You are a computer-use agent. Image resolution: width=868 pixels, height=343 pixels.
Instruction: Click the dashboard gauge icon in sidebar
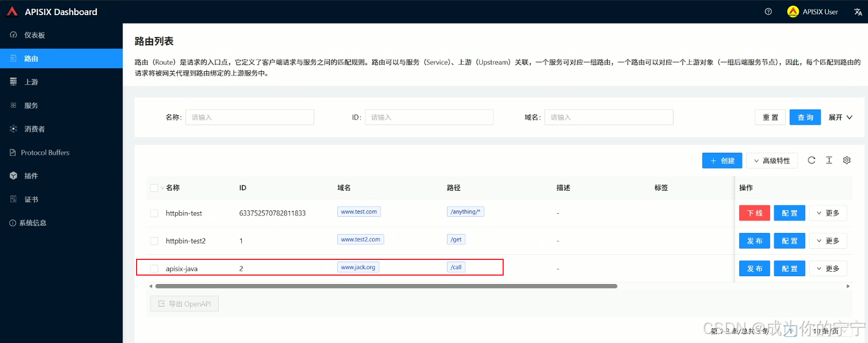click(x=13, y=35)
